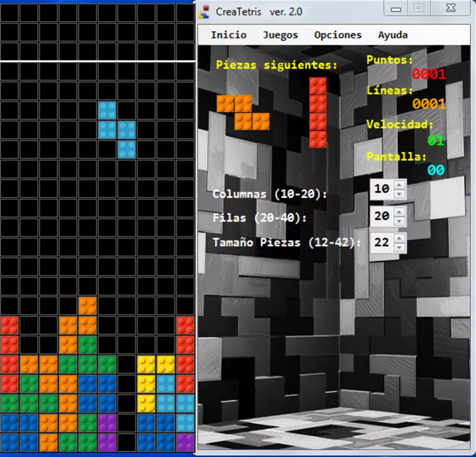Click the Columnas number field showing 10

(382, 189)
